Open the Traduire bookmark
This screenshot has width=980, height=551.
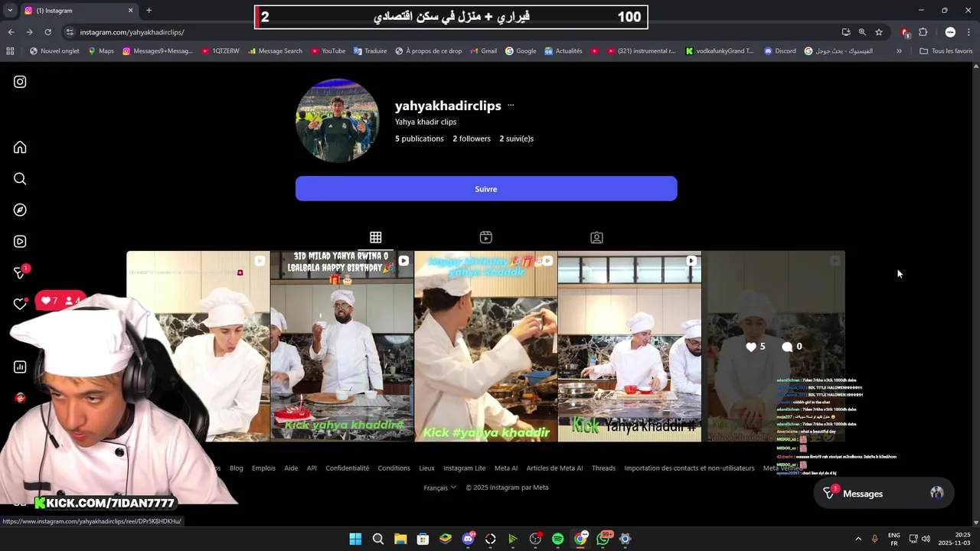(x=371, y=51)
